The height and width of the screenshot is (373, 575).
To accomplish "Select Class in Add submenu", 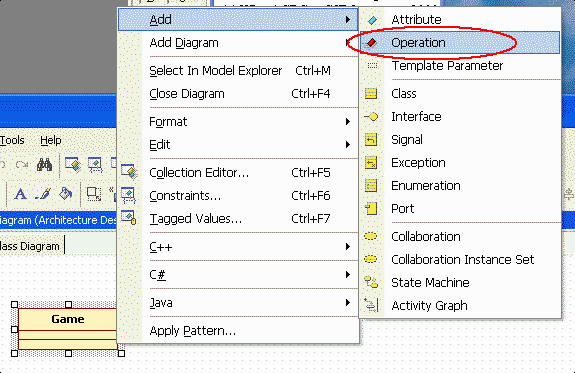I will click(x=460, y=94).
